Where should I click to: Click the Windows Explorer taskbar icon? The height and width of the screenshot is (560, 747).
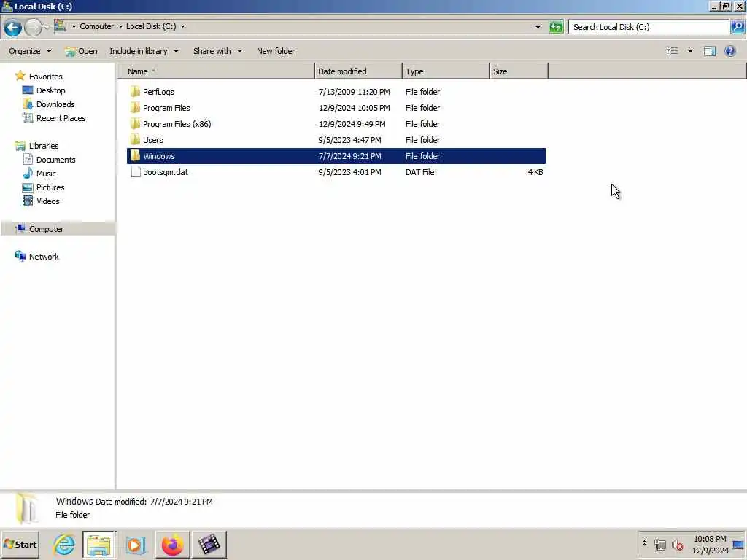[x=98, y=544]
